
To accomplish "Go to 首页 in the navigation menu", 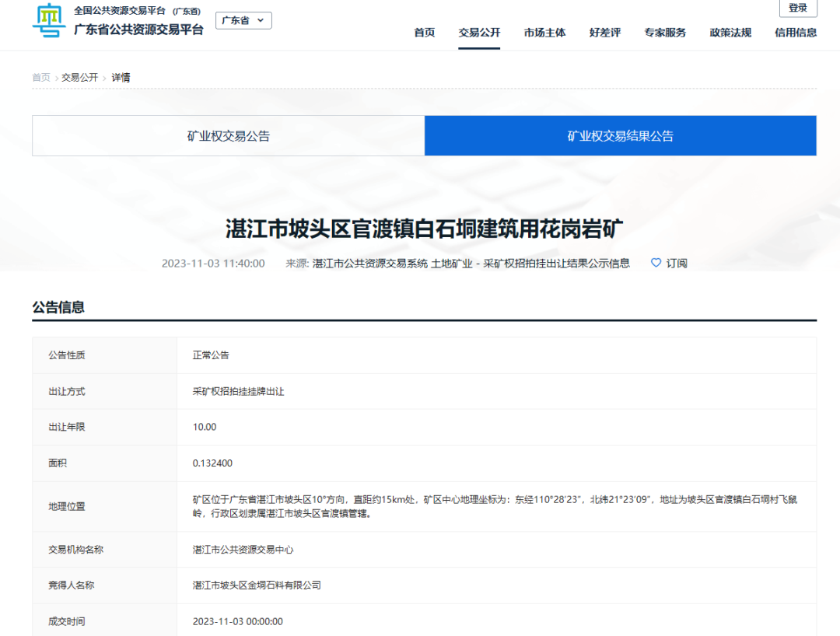I will pos(425,33).
